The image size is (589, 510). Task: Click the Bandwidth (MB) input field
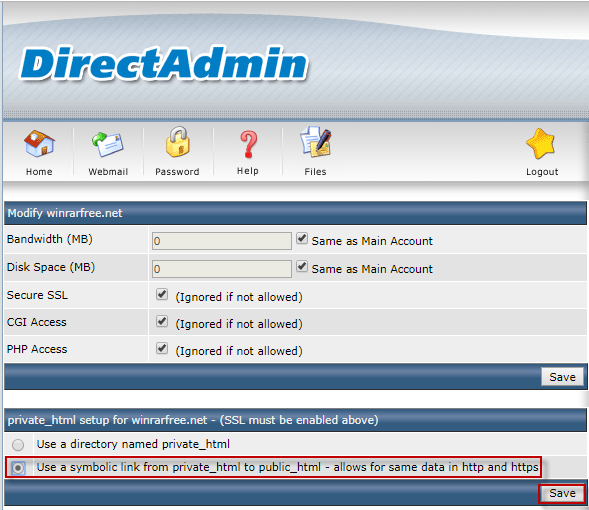[222, 241]
